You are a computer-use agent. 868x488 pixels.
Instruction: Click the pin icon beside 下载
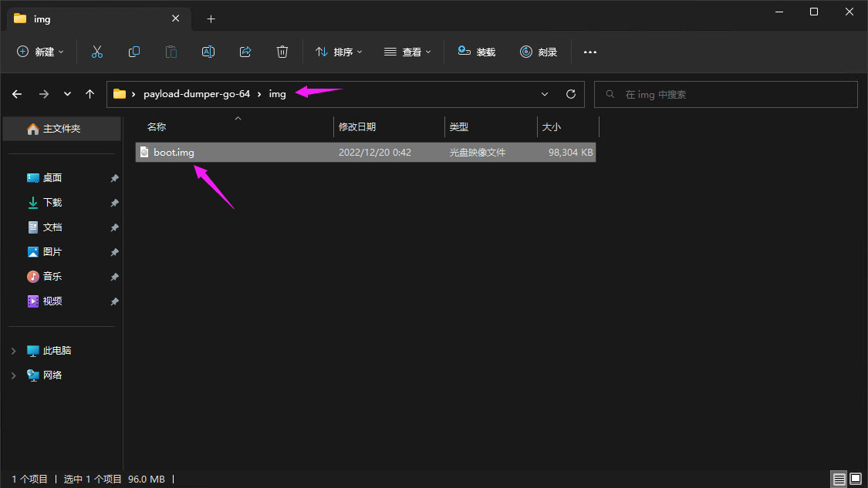point(115,203)
